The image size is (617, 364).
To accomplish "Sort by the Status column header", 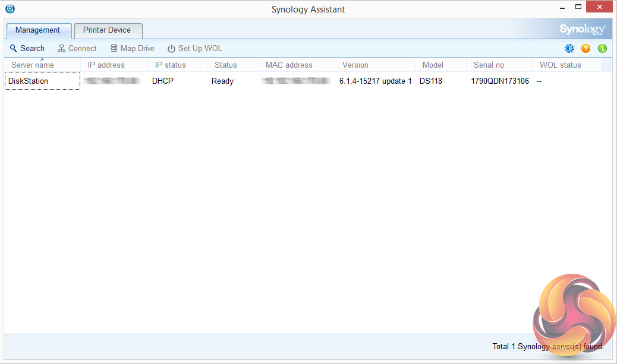I will pos(232,65).
